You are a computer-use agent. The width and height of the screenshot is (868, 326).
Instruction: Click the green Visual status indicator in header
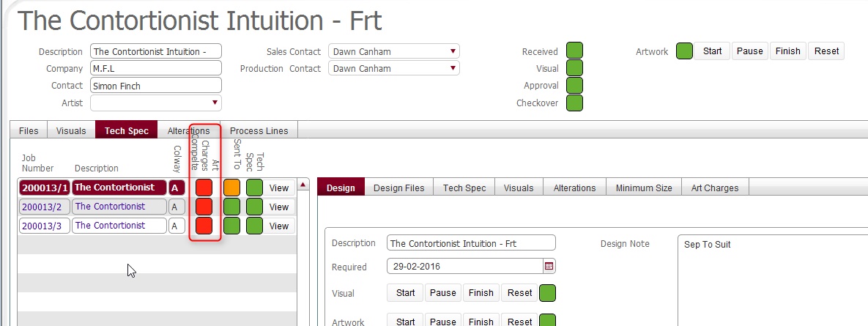(574, 68)
